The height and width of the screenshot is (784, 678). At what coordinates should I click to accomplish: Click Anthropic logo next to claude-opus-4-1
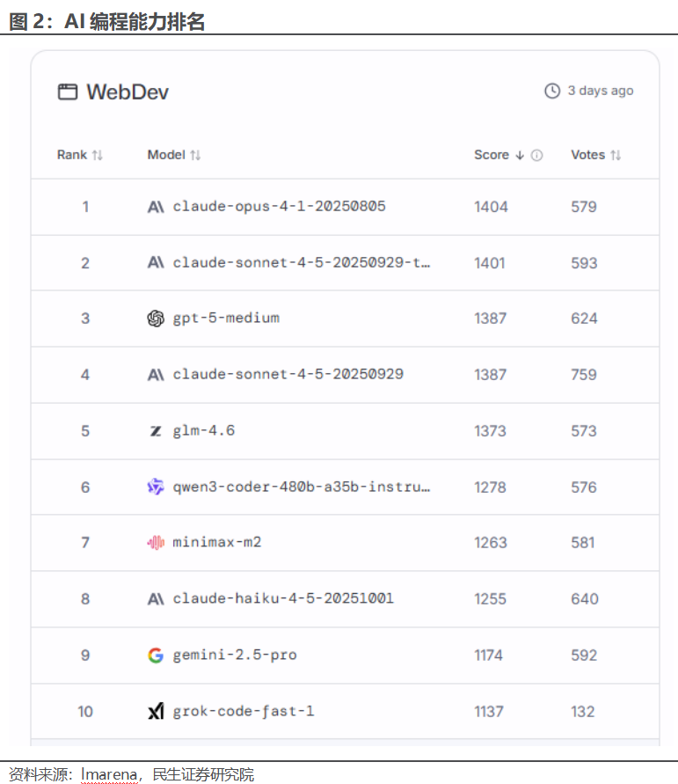tap(156, 207)
